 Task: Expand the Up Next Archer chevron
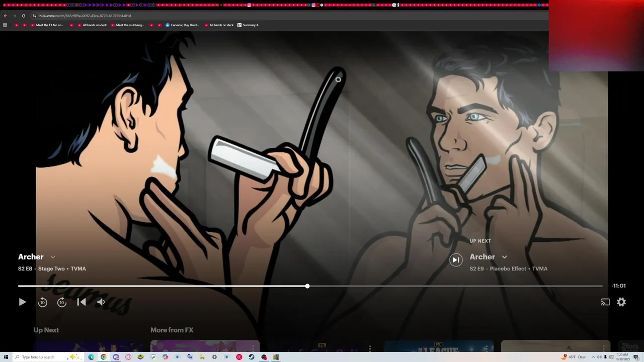(505, 257)
